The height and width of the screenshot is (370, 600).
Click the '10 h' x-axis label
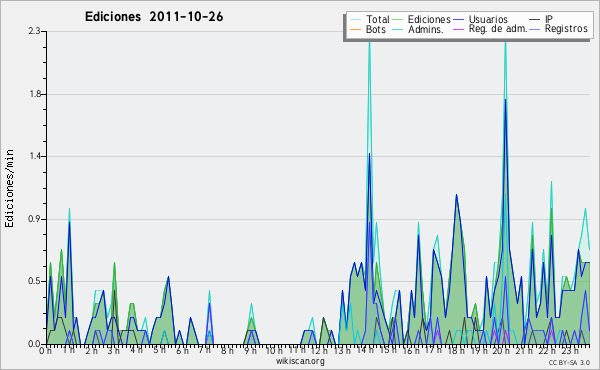pyautogui.click(x=274, y=350)
